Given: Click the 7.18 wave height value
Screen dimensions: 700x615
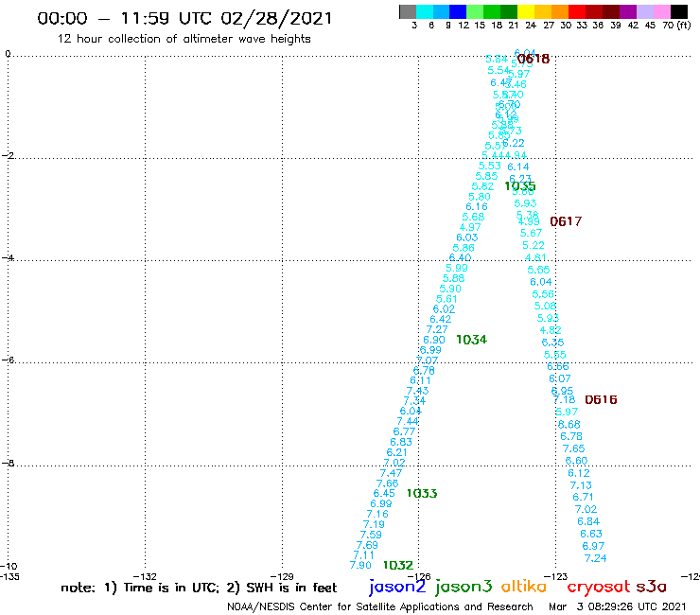Looking at the screenshot, I should [565, 399].
